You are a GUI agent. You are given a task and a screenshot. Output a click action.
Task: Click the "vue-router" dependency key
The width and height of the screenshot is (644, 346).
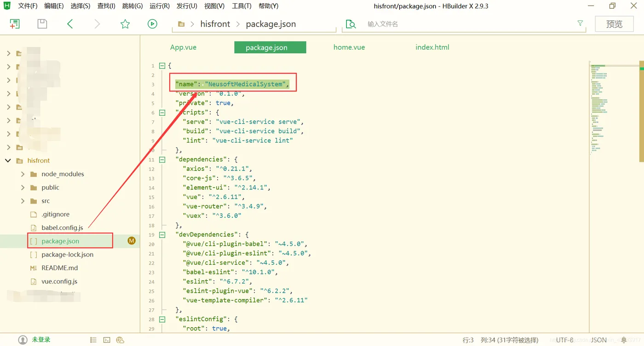tap(205, 206)
